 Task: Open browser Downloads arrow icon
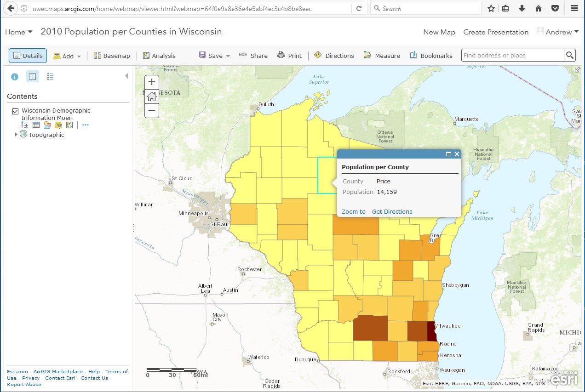522,8
